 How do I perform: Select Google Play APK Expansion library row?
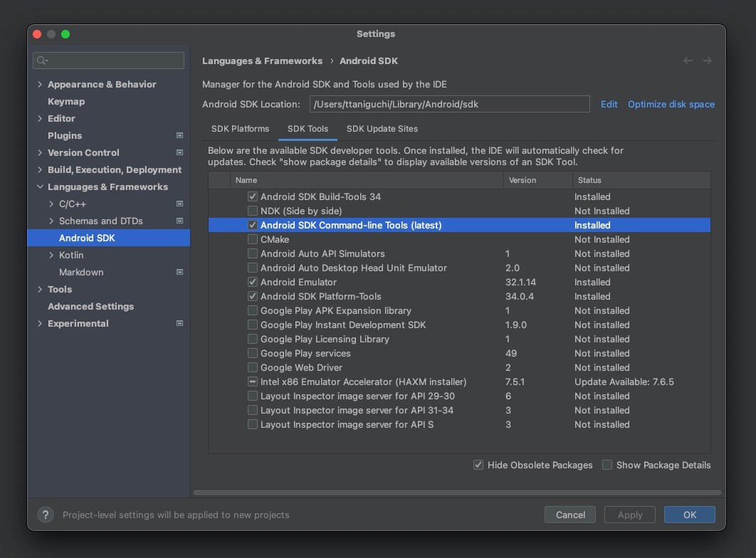pyautogui.click(x=459, y=310)
